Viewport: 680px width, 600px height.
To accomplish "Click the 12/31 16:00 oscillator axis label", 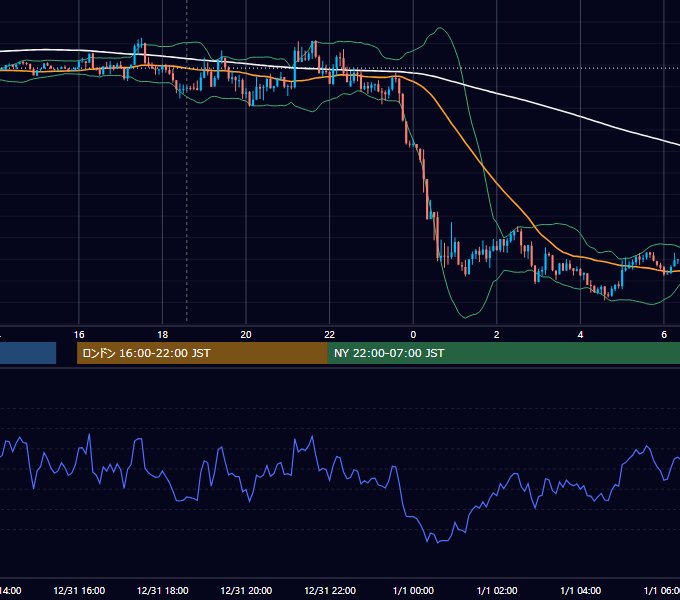I will (x=79, y=590).
